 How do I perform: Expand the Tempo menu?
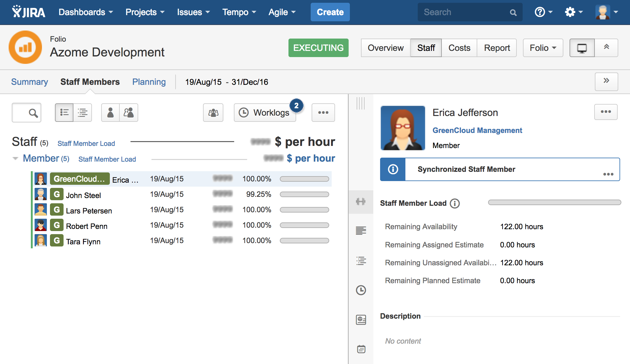tap(239, 12)
